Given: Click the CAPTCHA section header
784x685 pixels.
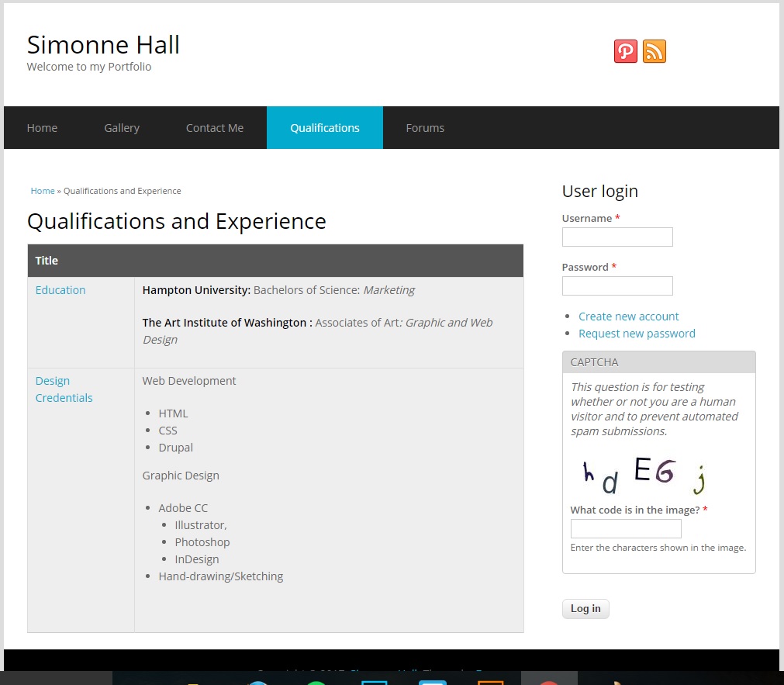Looking at the screenshot, I should tap(594, 362).
